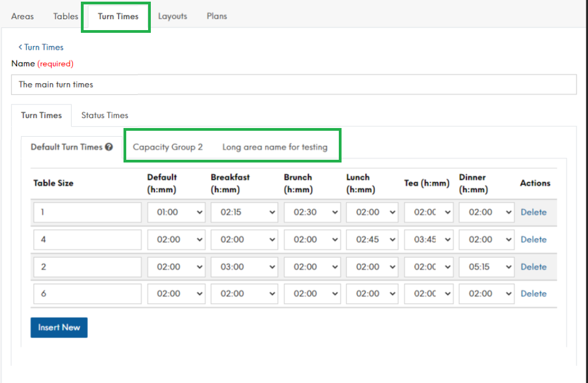Delete the table size 4 row

[533, 240]
